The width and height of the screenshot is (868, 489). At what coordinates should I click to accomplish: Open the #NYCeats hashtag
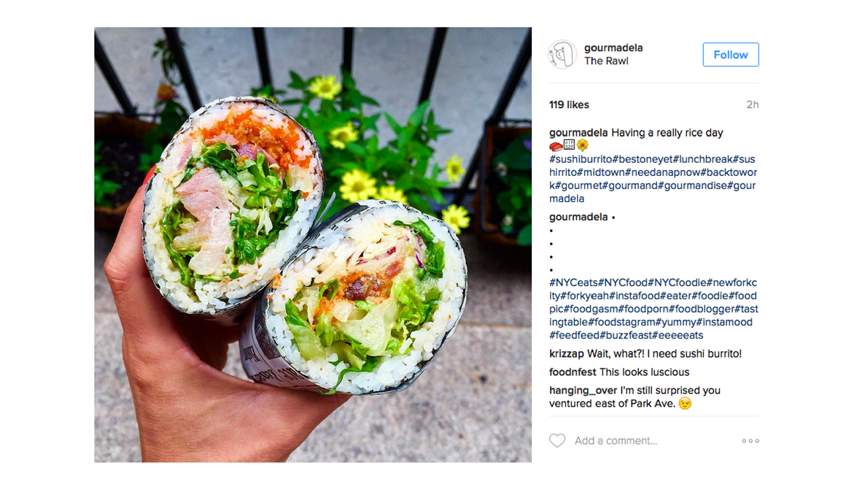pyautogui.click(x=573, y=282)
